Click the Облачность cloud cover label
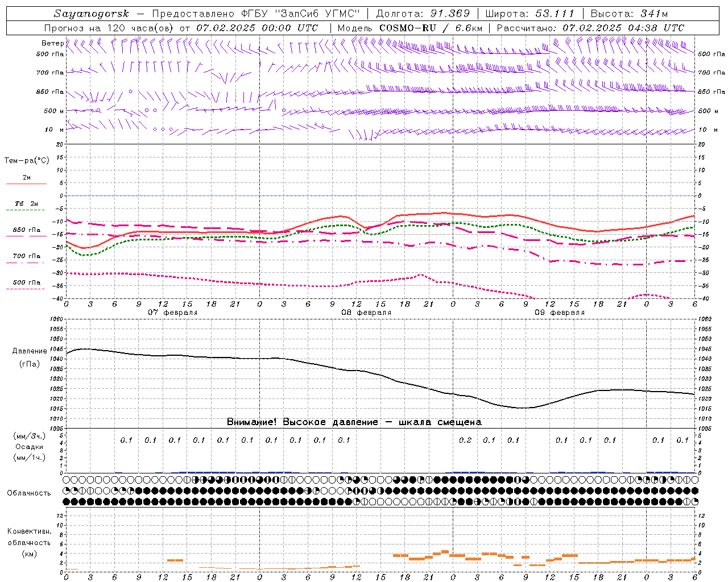The image size is (728, 582). point(29,493)
